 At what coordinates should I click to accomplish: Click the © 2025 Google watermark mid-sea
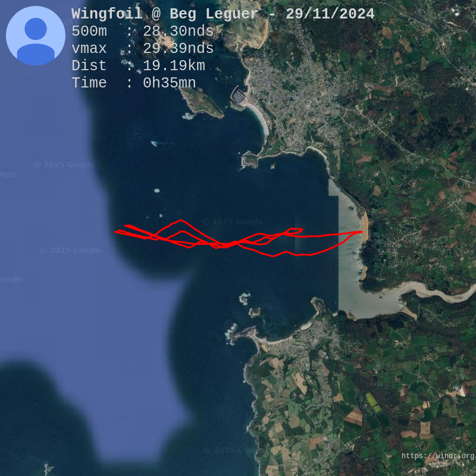232,222
